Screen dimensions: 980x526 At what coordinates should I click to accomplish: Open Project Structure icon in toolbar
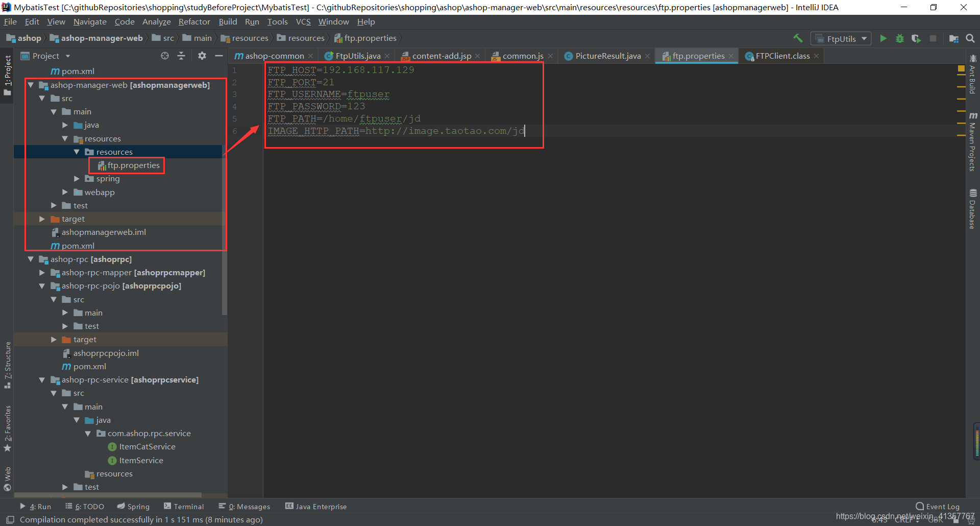click(953, 38)
